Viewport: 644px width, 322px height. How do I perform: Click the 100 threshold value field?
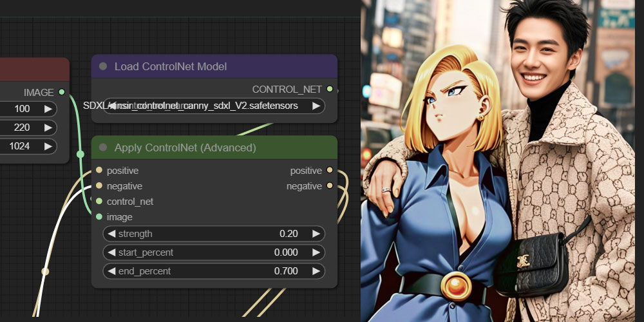(28, 109)
